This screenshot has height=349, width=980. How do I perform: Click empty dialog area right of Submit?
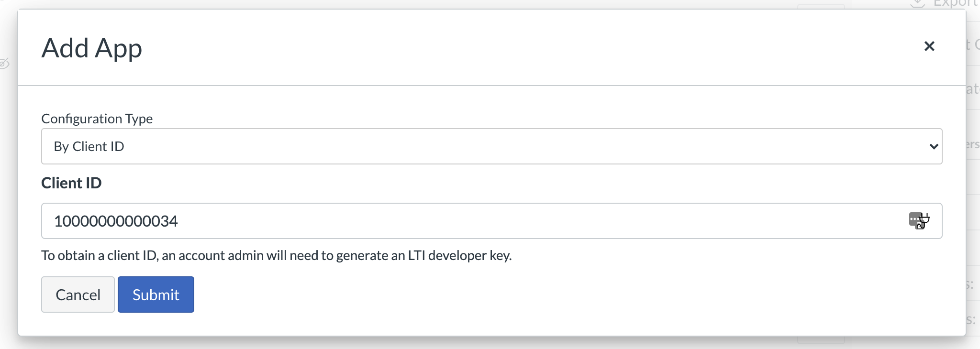click(526, 294)
